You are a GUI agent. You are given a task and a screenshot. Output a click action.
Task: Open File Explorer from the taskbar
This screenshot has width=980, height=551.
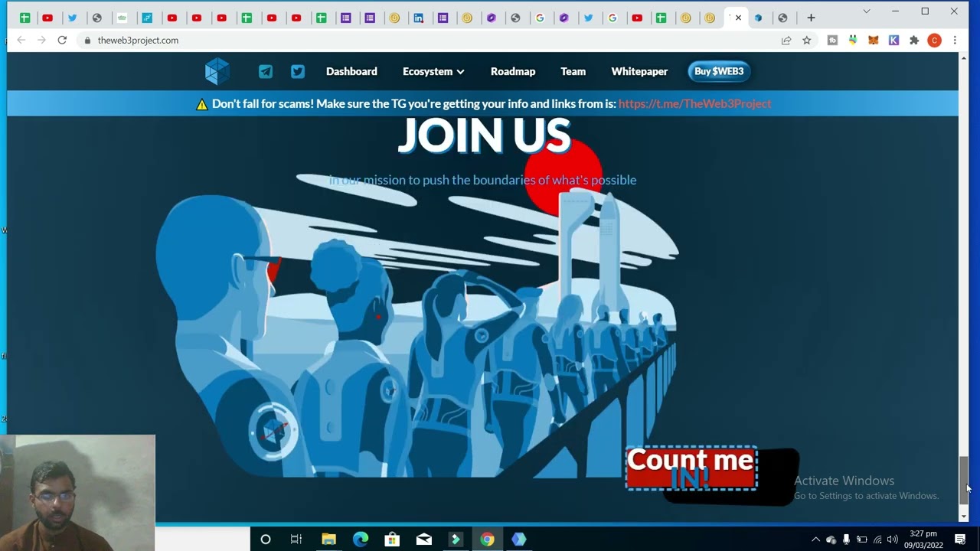[x=328, y=540]
